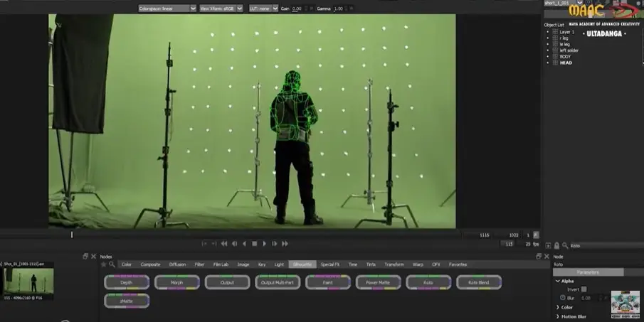This screenshot has height=322, width=644.
Task: Open the LUT none dropdown
Action: point(263,9)
